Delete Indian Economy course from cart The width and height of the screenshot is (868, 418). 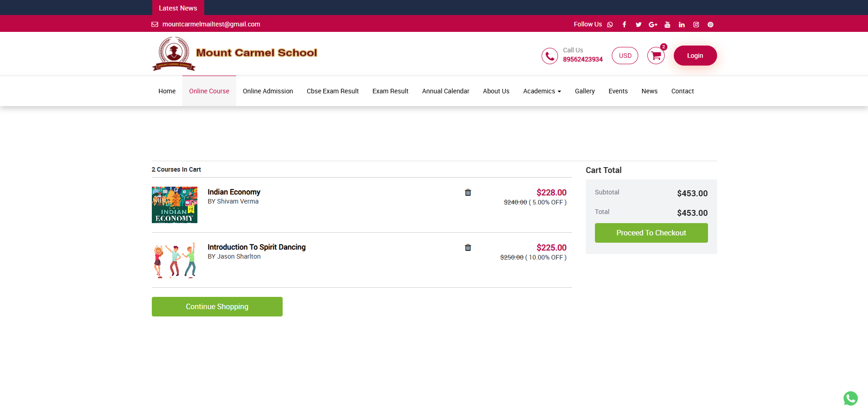[468, 193]
